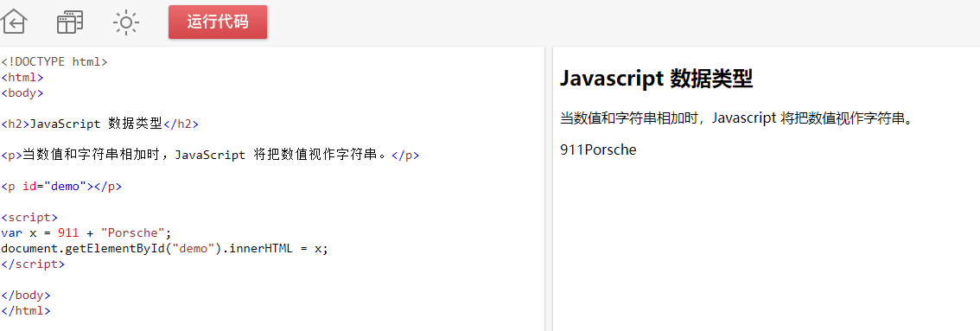Viewport: 980px width, 331px height.
Task: Click the closing </html> tag line
Action: [x=26, y=310]
